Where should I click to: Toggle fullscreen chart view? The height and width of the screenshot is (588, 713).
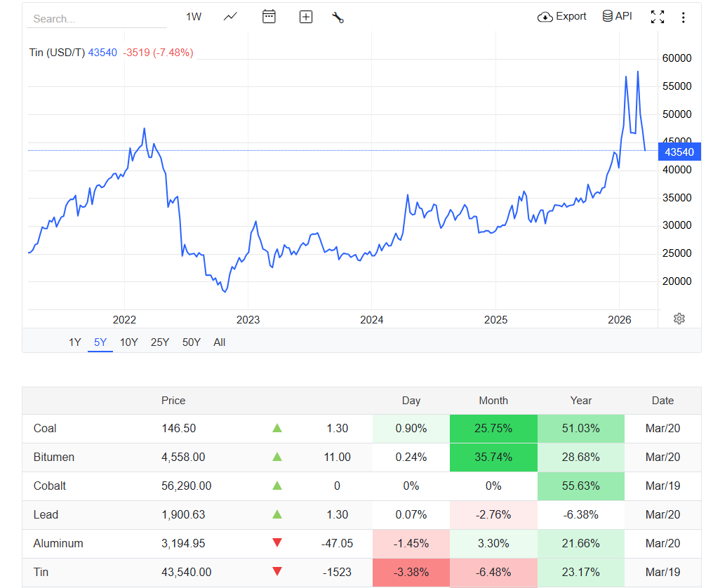[x=658, y=18]
